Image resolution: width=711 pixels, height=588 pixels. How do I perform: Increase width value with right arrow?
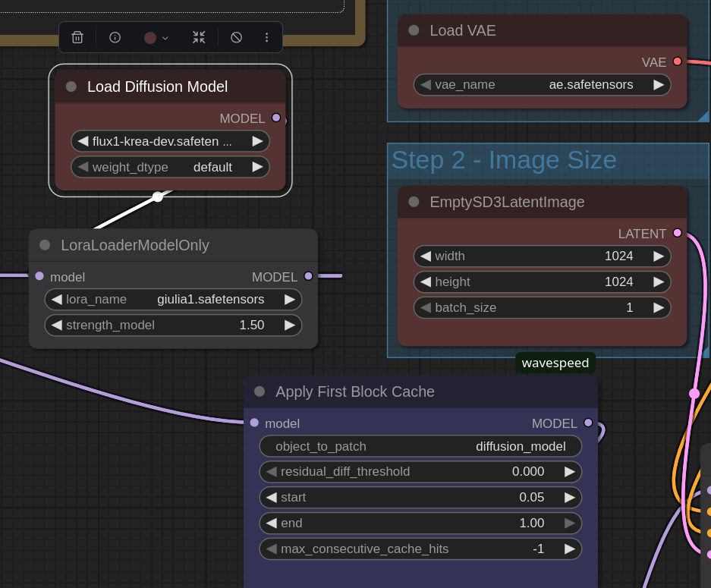point(658,256)
